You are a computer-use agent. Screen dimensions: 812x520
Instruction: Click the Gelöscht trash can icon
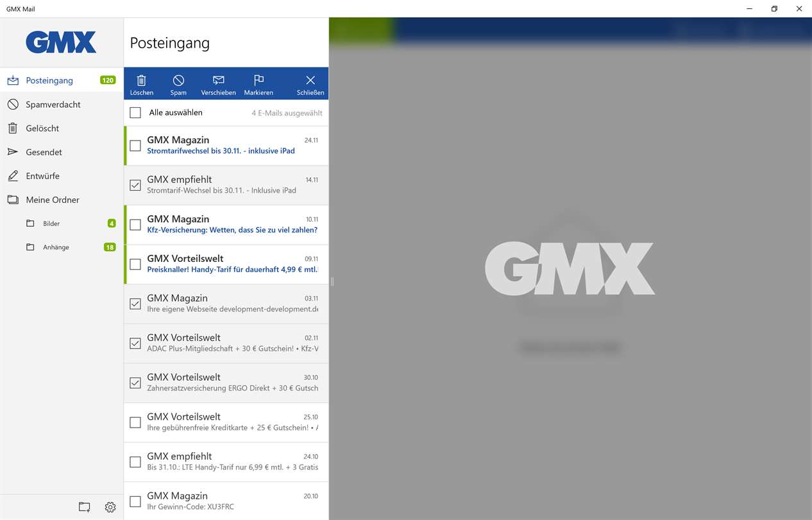(x=13, y=128)
